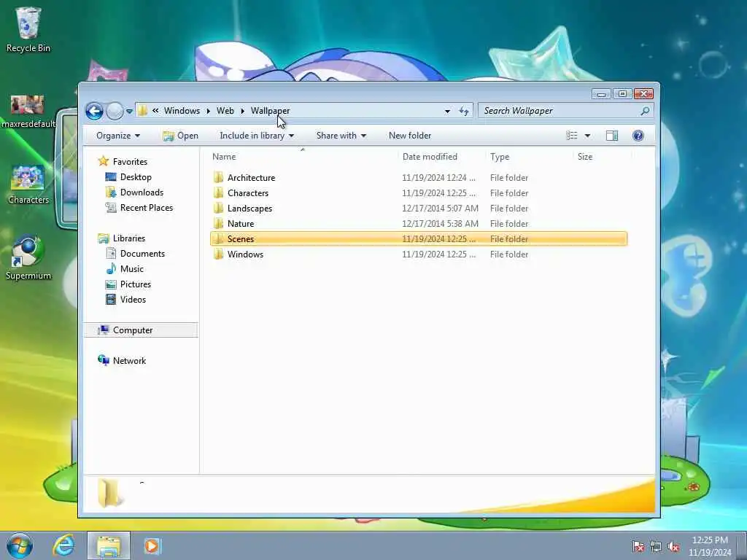Launch Windows Media Player from taskbar
747x560 pixels.
point(152,545)
